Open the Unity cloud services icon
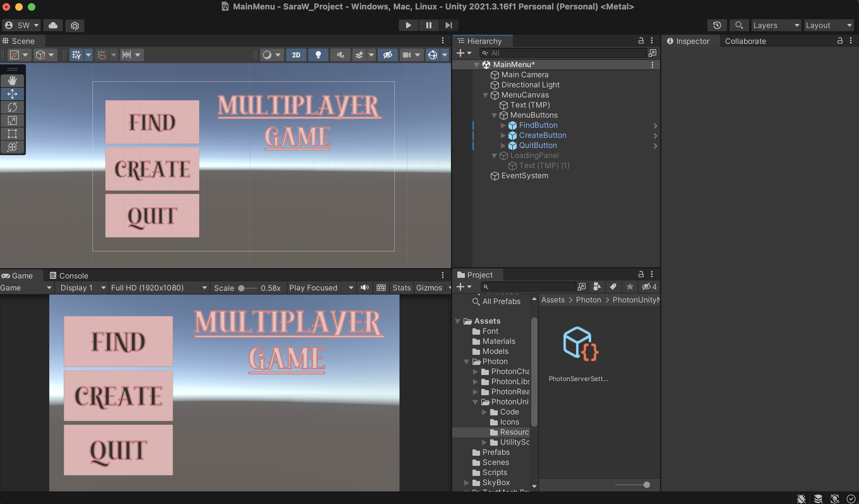Image resolution: width=859 pixels, height=504 pixels. (53, 25)
